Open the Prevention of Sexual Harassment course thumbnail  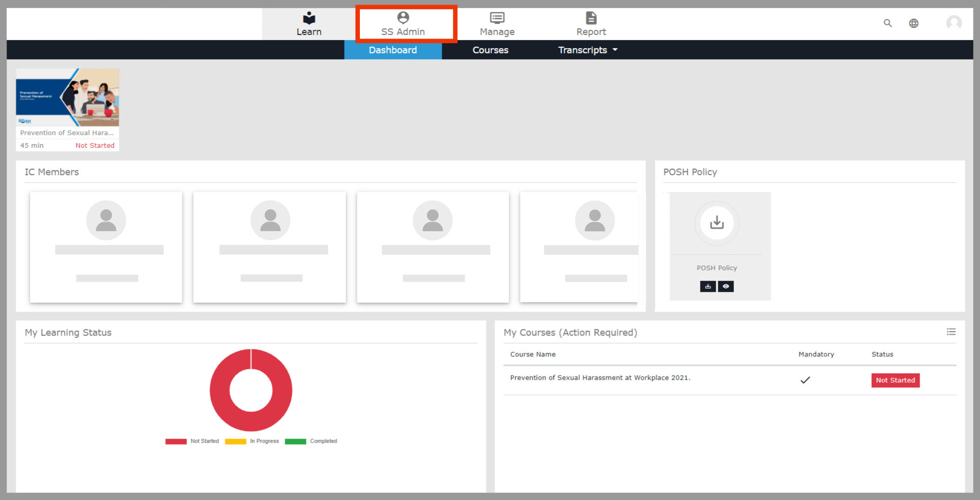tap(68, 98)
